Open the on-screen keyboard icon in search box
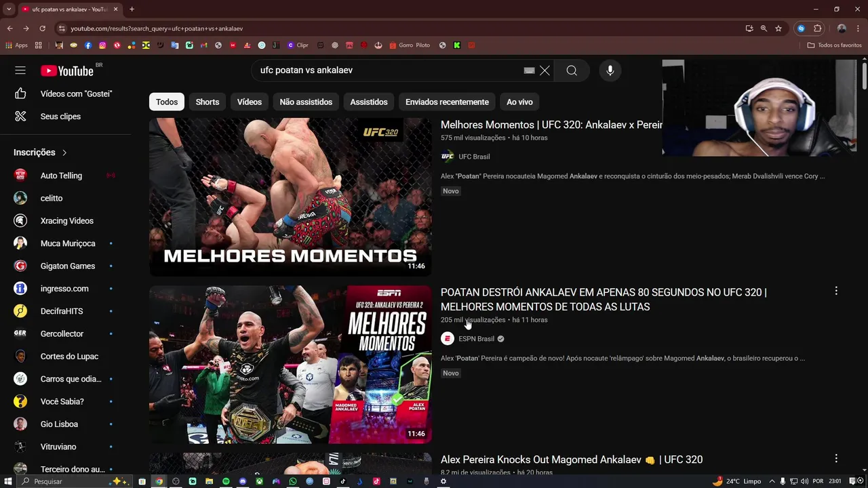Image resolution: width=868 pixels, height=488 pixels. click(x=529, y=70)
